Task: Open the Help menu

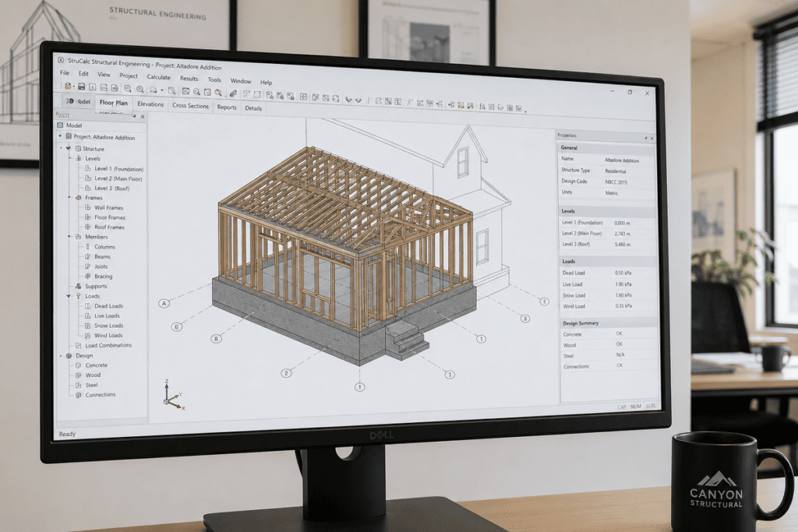Action: click(267, 82)
